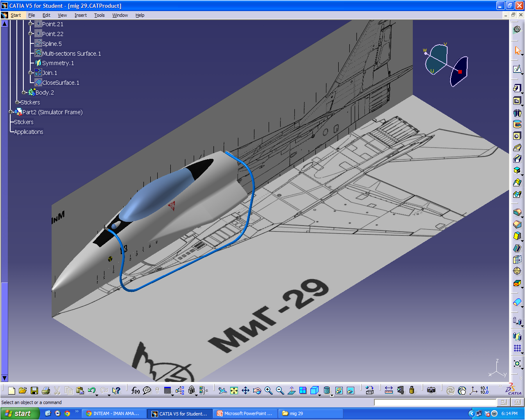525x420 pixels.
Task: Click the tree scrollbar down arrow
Action: click(5, 378)
